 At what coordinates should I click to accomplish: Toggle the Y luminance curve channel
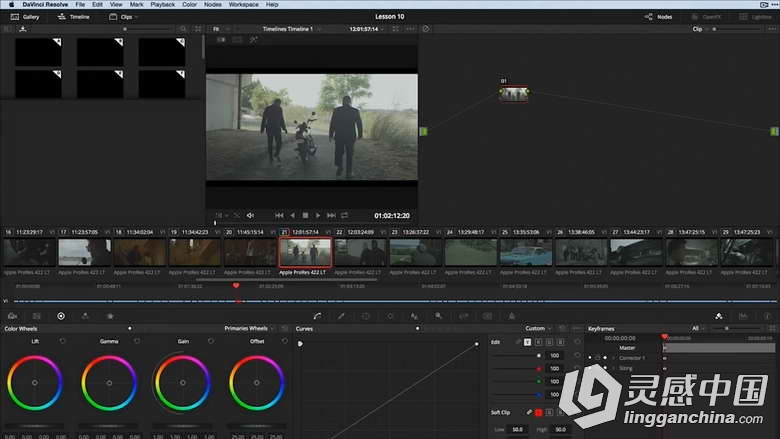click(527, 342)
